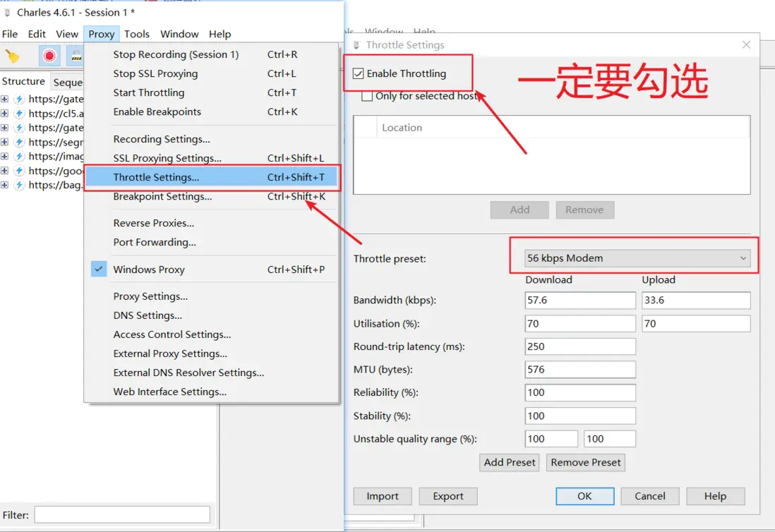This screenshot has width=775, height=532.
Task: Check Only for selected hosts
Action: click(367, 96)
